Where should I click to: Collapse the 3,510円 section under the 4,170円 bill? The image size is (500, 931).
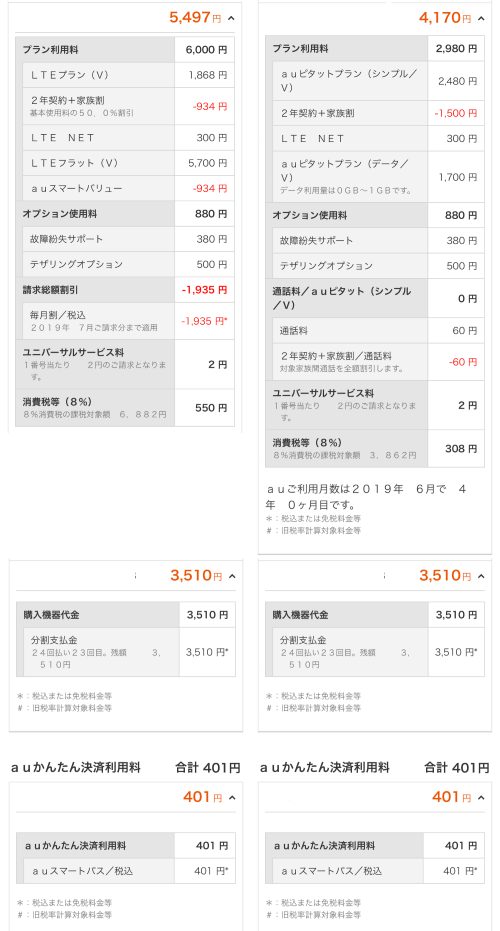tap(481, 576)
